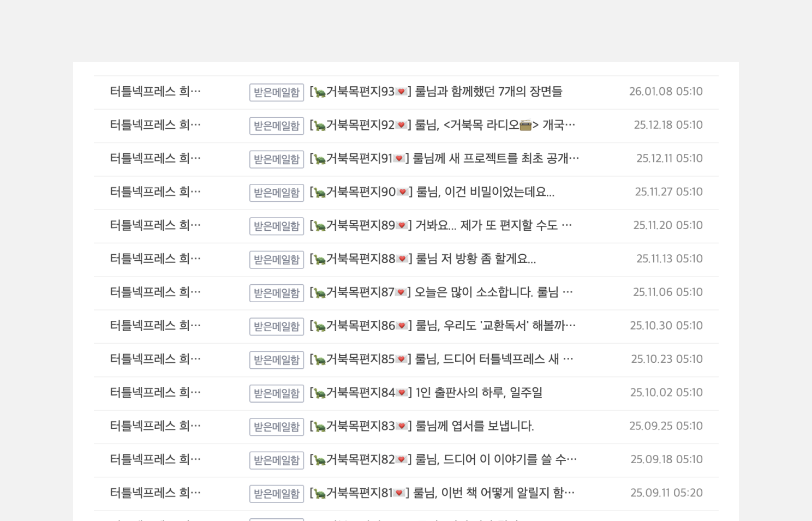The width and height of the screenshot is (812, 521).
Task: Click the turtle emoji in the 거북목편지82 subject
Action: [x=320, y=460]
